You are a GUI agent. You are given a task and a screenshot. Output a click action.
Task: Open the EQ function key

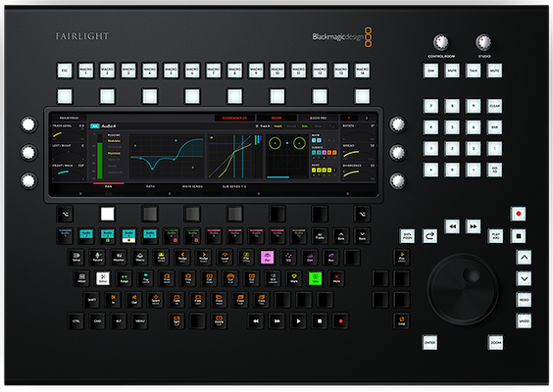point(288,258)
